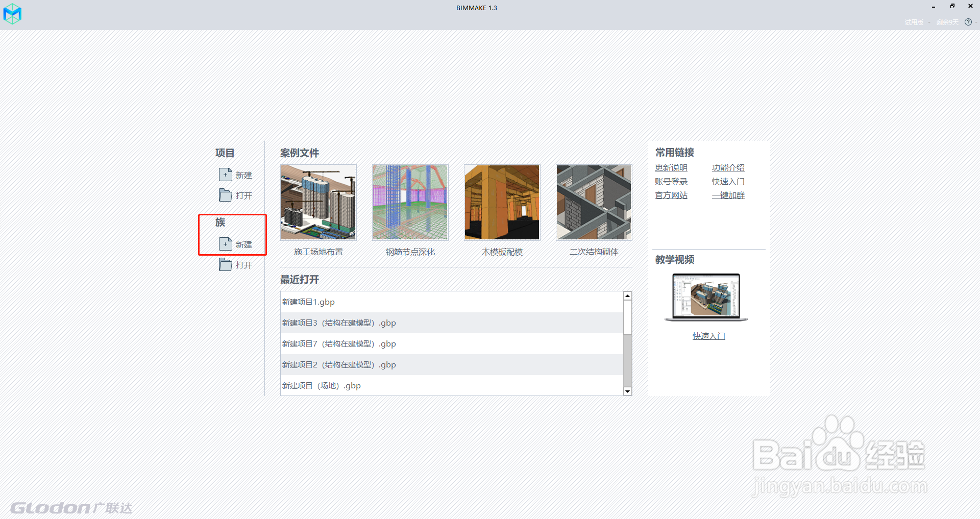Expand the help dropdown arrow
This screenshot has width=980, height=519.
[976, 22]
